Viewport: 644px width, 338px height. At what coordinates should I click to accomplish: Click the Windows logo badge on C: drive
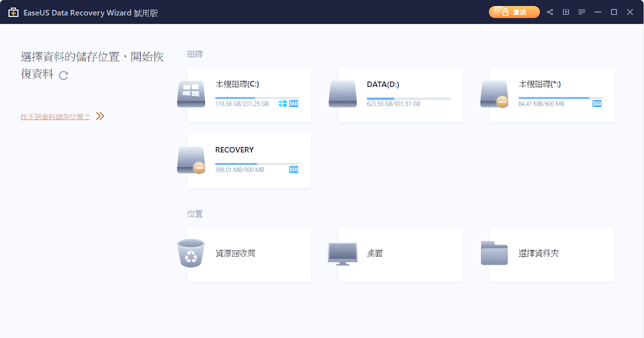pyautogui.click(x=283, y=104)
